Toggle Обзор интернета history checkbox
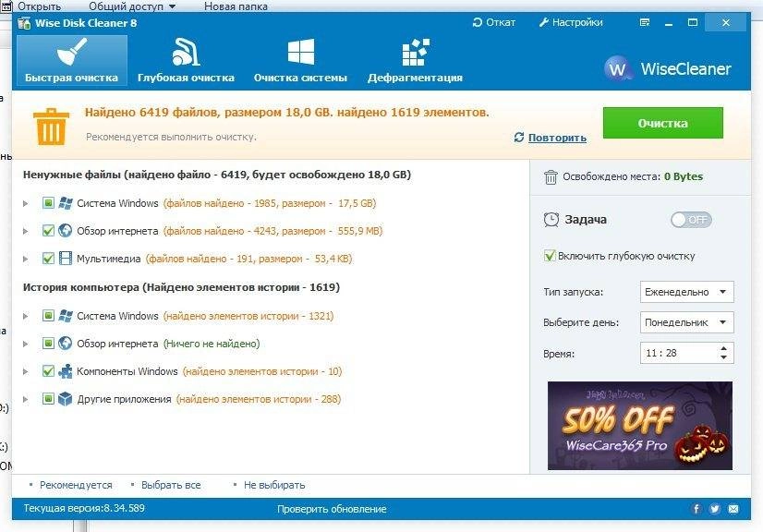The image size is (763, 532). point(48,344)
